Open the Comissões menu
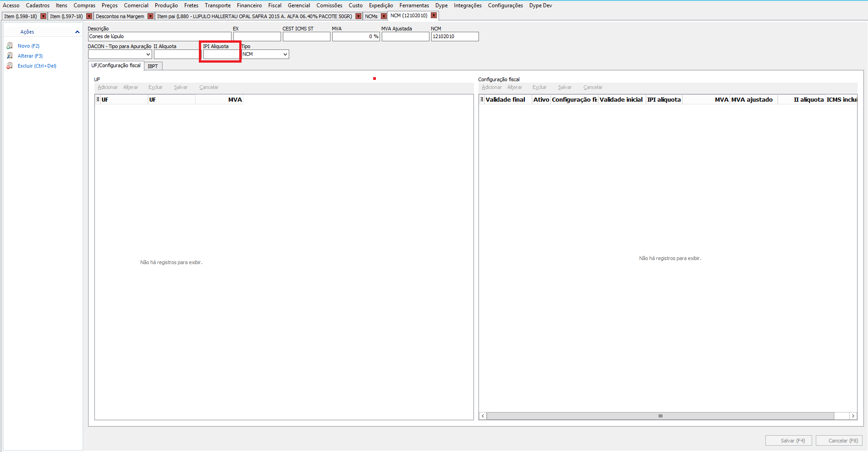The height and width of the screenshot is (452, 868). tap(329, 5)
